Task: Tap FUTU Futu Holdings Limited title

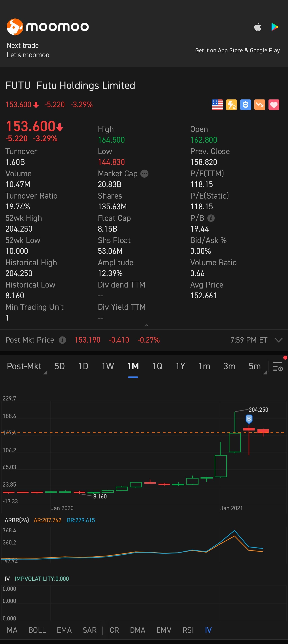Action: [70, 86]
